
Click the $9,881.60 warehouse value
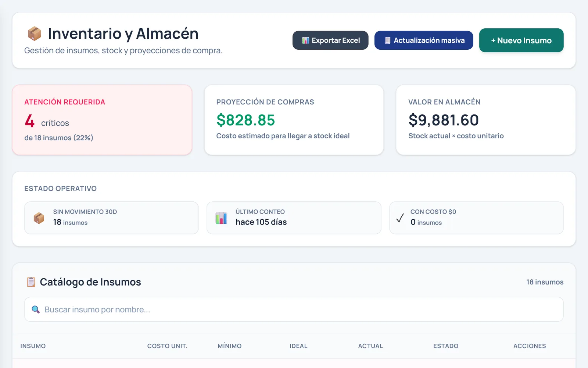(444, 120)
